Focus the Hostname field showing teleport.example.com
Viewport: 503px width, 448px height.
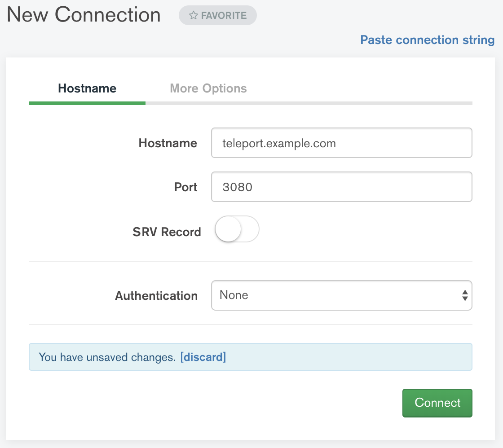[341, 143]
